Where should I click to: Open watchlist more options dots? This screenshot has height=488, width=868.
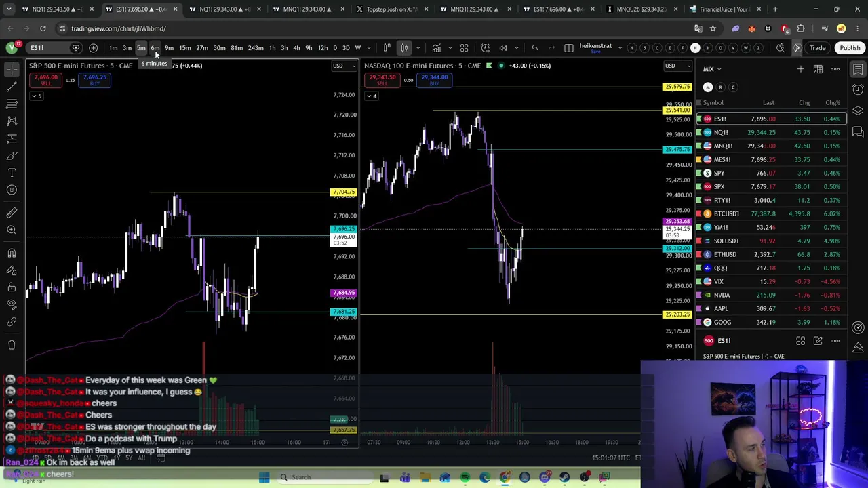(x=835, y=69)
